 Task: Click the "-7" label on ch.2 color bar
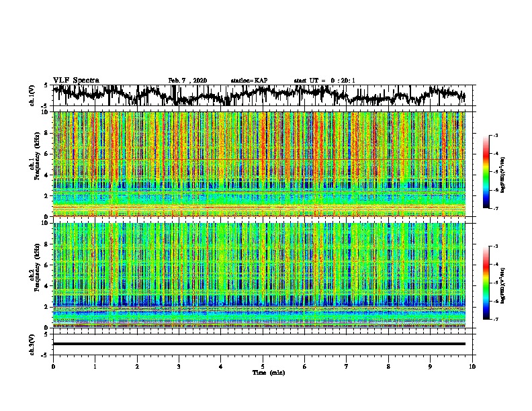495,319
